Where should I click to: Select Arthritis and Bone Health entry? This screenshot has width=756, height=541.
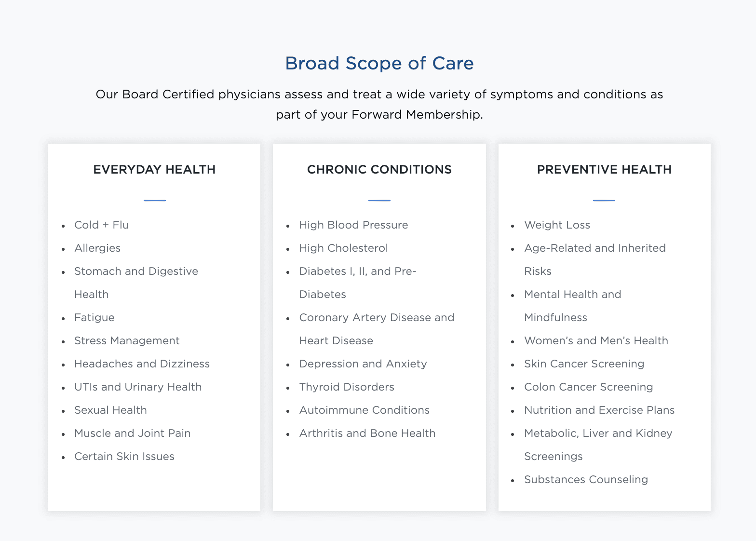[367, 433]
